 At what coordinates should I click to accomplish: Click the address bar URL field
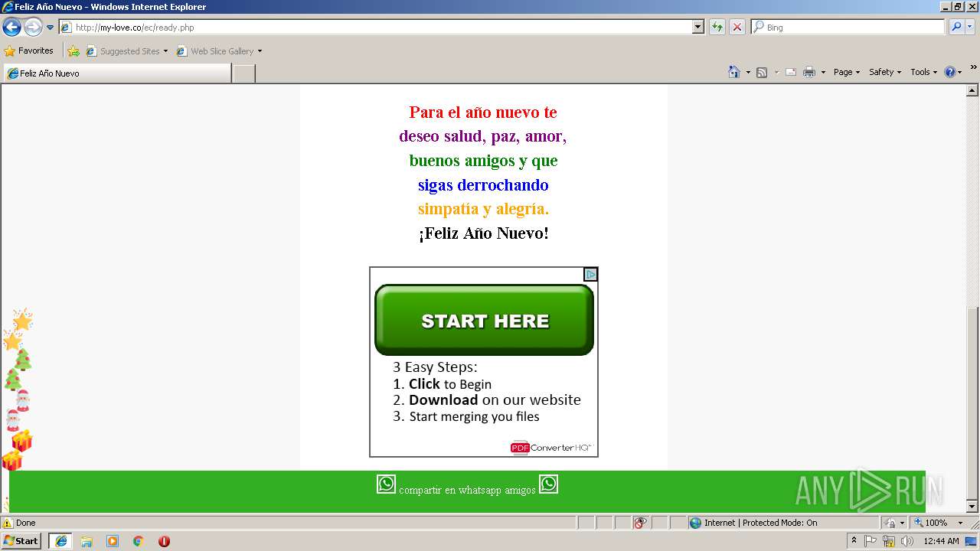tap(375, 27)
